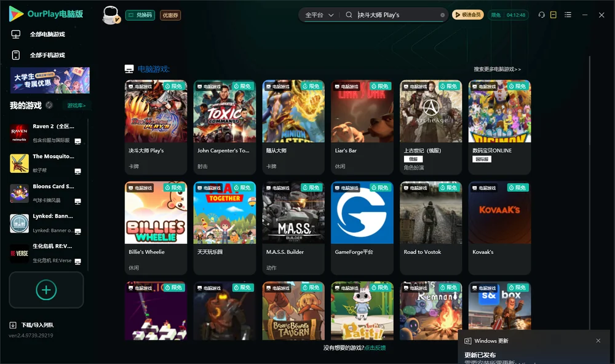Viewport: 615px width, 364px height.
Task: Open the 下载/导入列队 download queue
Action: (x=31, y=325)
